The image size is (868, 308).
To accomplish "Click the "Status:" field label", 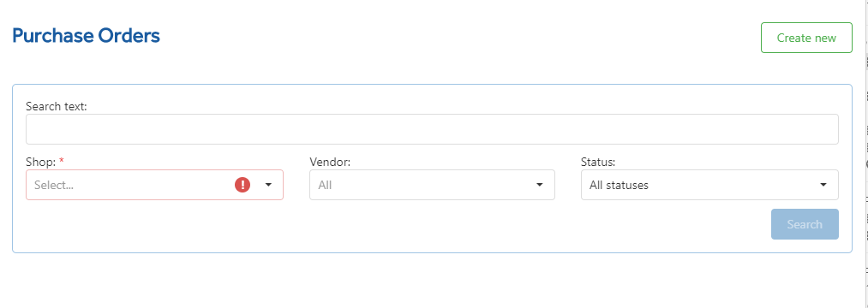I will 598,162.
